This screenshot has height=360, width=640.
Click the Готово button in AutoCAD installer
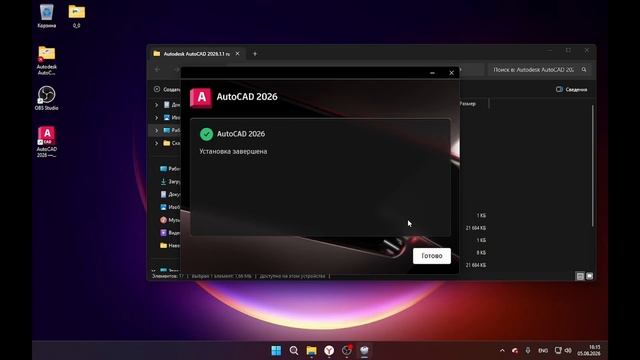(x=431, y=256)
